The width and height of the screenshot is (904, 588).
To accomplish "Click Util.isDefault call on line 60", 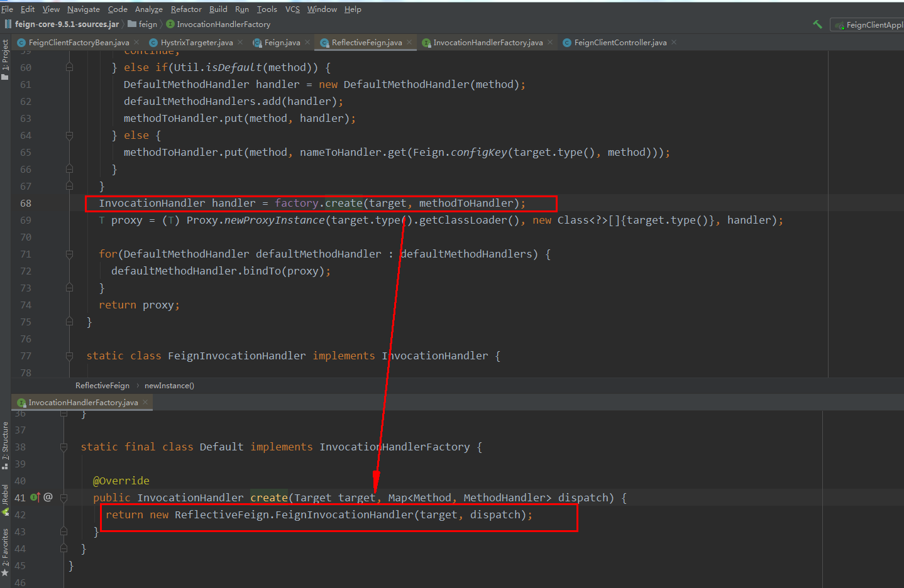I will point(218,68).
